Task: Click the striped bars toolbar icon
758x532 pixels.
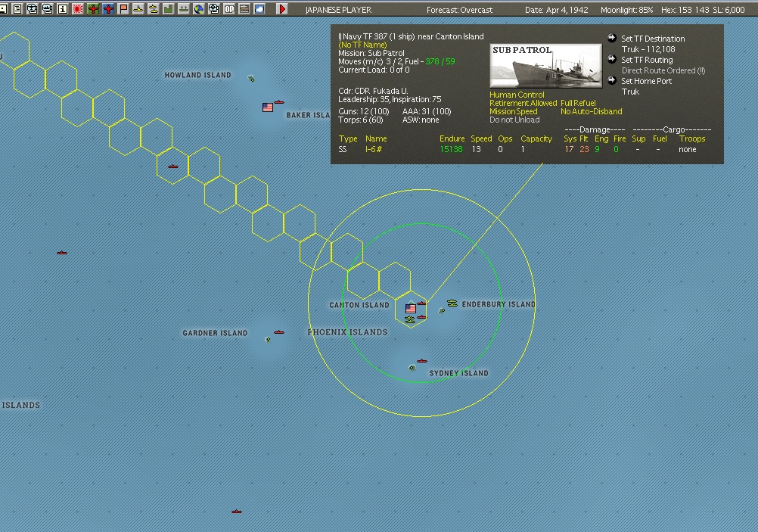Action: (244, 9)
